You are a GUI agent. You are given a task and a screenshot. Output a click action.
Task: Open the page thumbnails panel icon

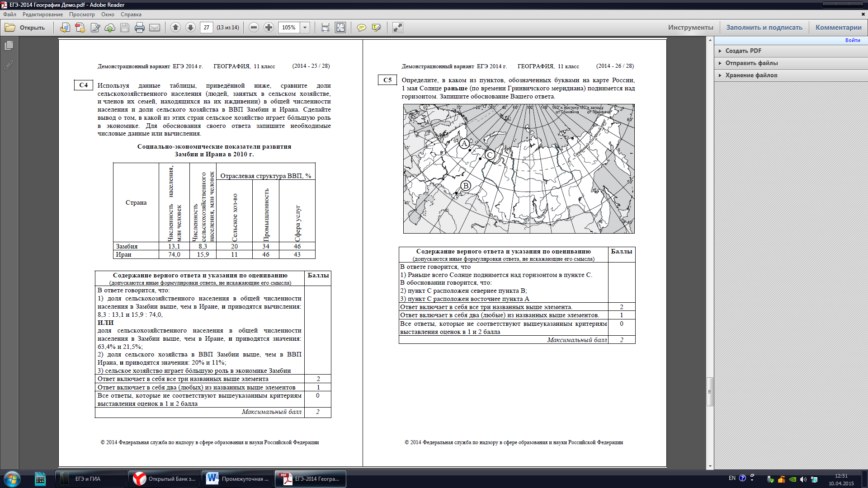pyautogui.click(x=9, y=46)
